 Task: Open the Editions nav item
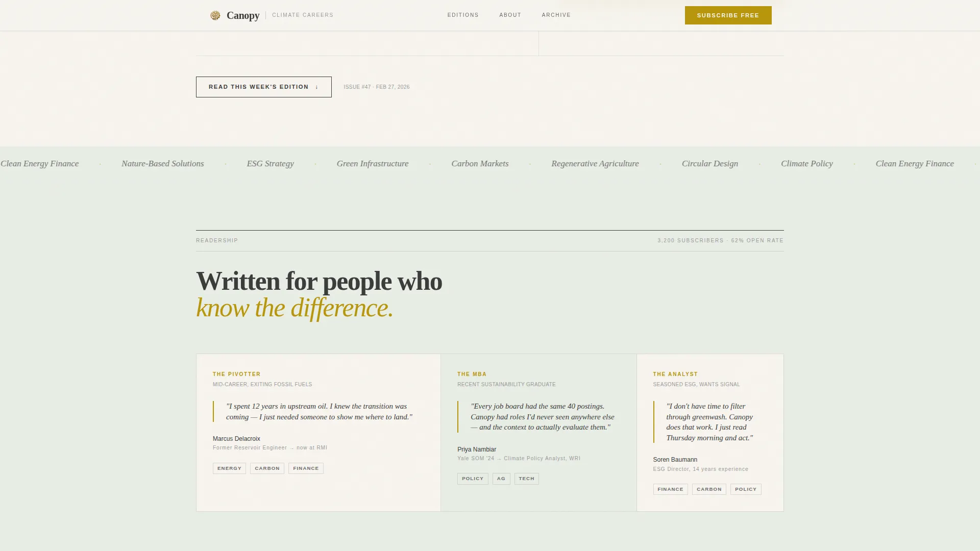coord(463,15)
